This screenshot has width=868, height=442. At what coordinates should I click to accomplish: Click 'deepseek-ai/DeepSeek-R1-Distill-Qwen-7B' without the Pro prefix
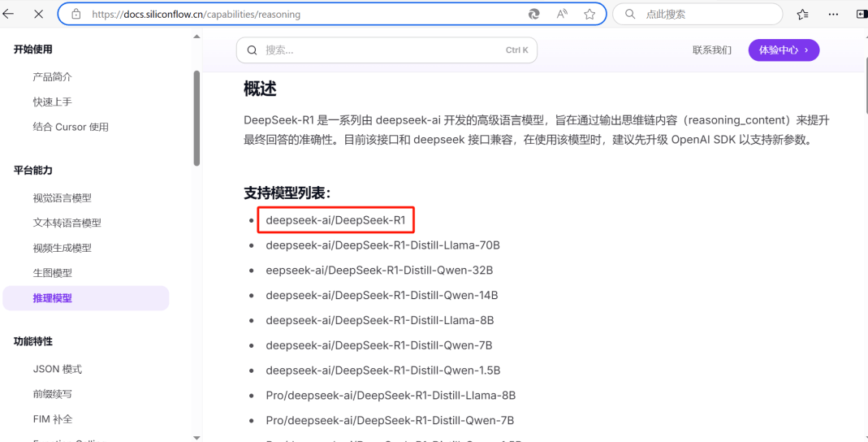(x=378, y=345)
